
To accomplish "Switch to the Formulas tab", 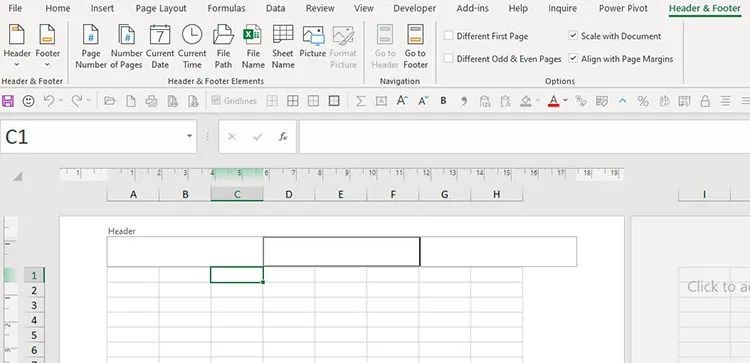I will click(x=226, y=8).
